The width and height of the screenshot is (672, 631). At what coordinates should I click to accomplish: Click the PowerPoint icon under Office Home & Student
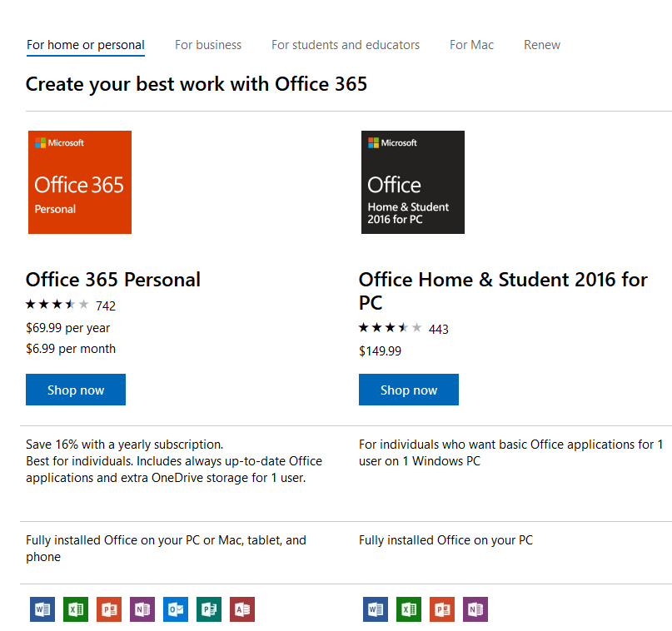pos(442,609)
